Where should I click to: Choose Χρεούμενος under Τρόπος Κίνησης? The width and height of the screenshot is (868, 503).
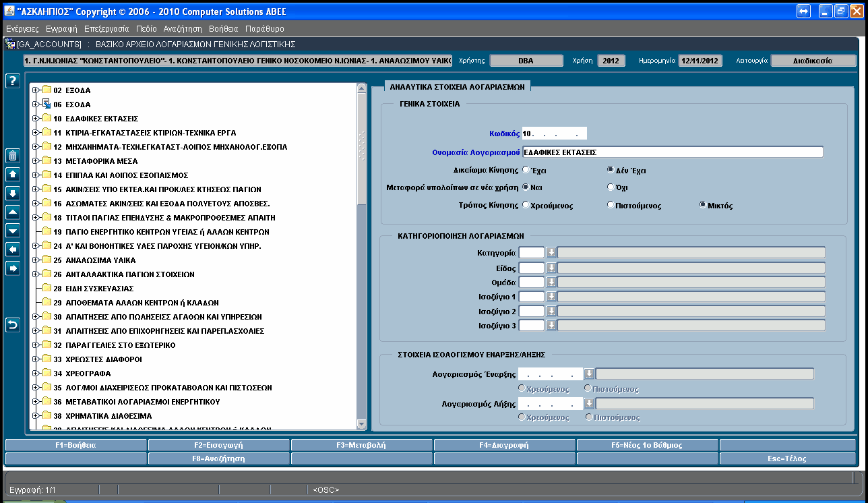tap(526, 205)
